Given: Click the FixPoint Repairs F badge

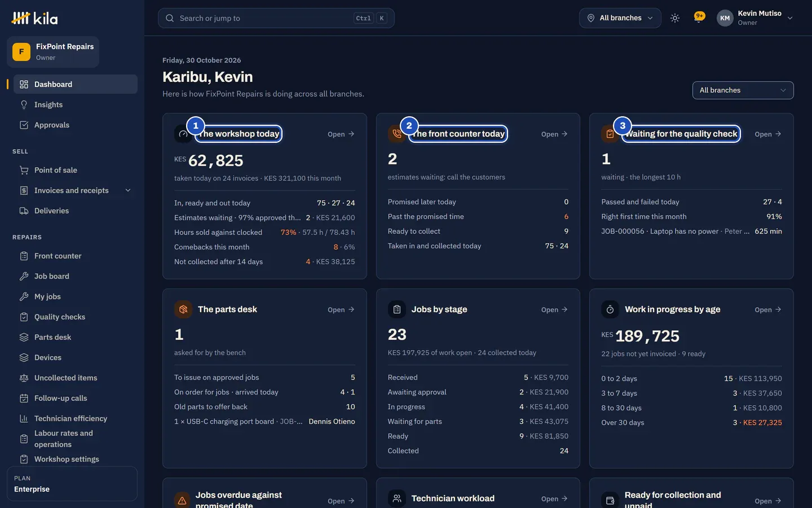Looking at the screenshot, I should (x=21, y=52).
